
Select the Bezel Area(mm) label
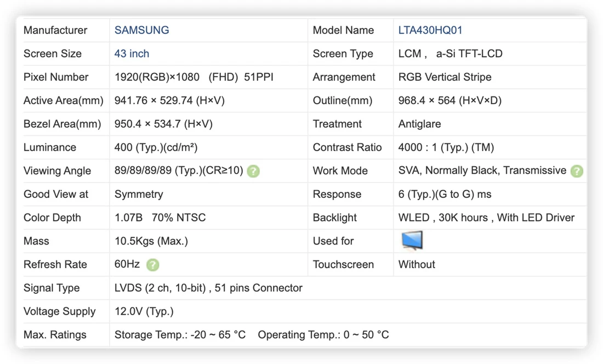click(62, 124)
